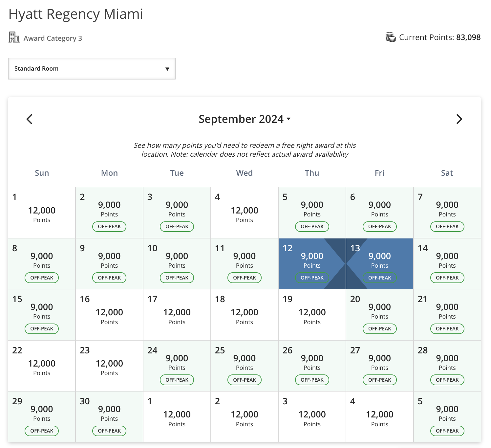This screenshot has width=491, height=448.
Task: Choose September 3 on the calendar
Action: (x=177, y=213)
